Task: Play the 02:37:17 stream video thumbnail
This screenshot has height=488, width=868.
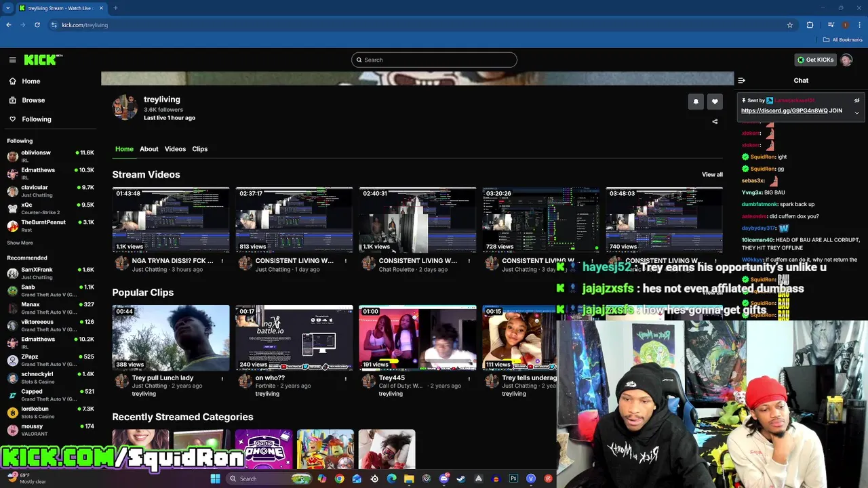Action: pos(294,220)
